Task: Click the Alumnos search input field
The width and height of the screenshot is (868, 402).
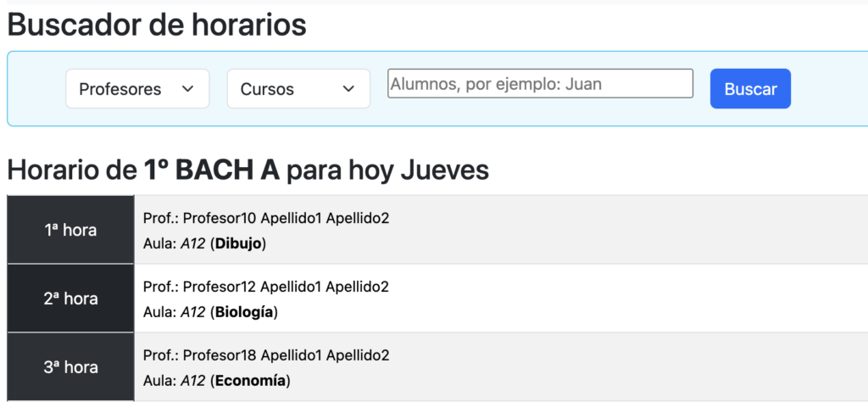Action: 540,84
